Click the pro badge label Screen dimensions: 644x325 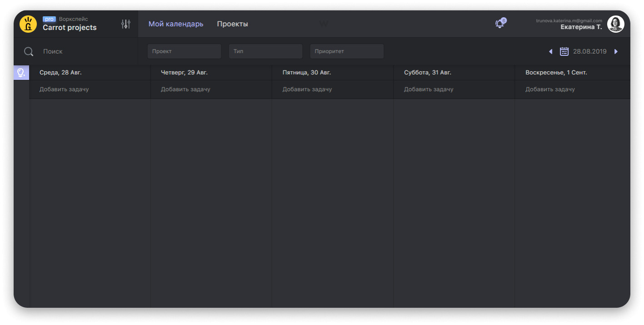pos(49,19)
